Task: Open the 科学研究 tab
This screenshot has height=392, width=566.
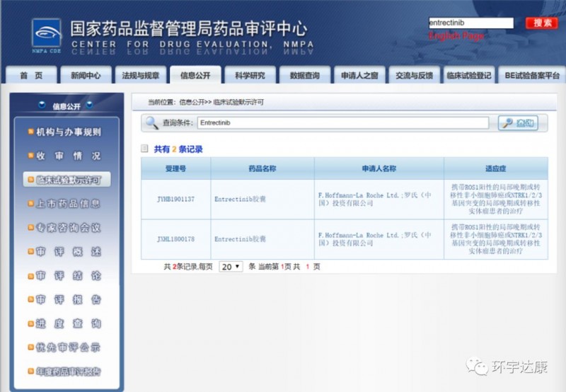Action: pos(250,75)
